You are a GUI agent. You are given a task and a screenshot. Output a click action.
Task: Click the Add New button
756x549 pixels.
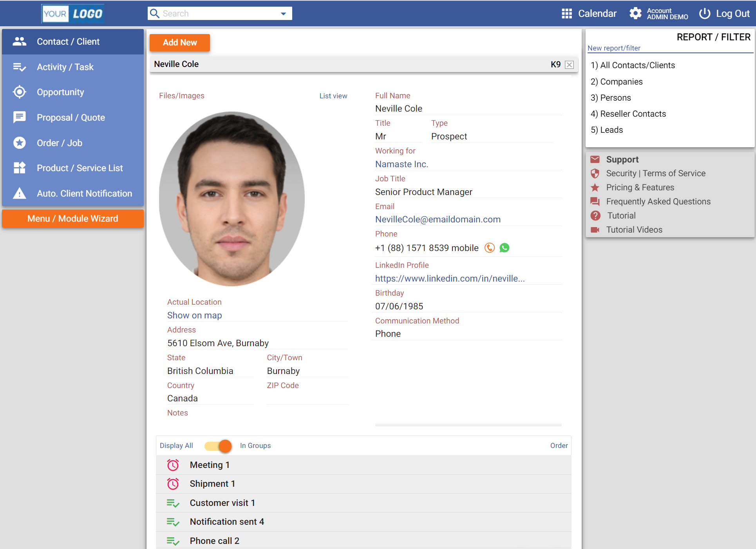(179, 42)
